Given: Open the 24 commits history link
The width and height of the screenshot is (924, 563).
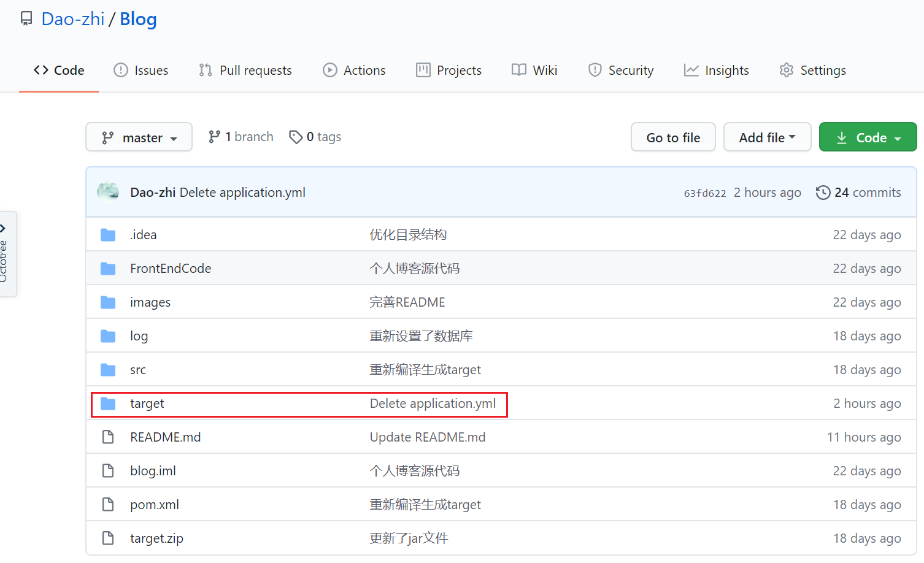Looking at the screenshot, I should [858, 193].
